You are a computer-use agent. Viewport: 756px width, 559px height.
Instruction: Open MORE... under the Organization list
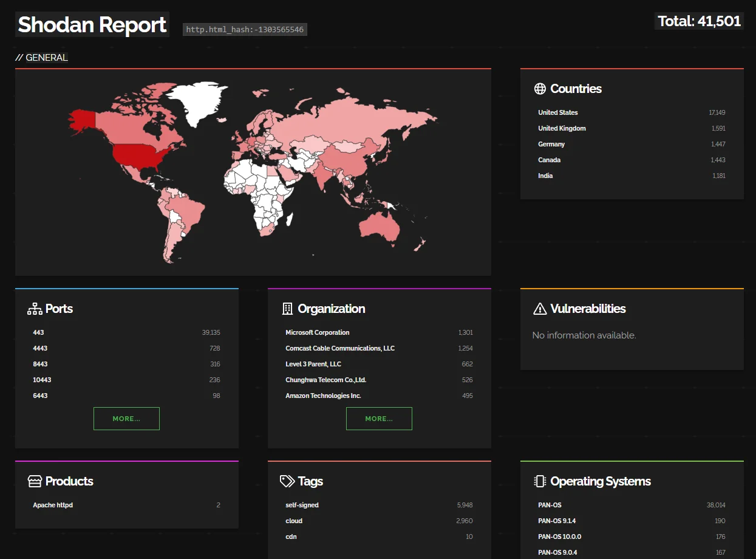[379, 419]
